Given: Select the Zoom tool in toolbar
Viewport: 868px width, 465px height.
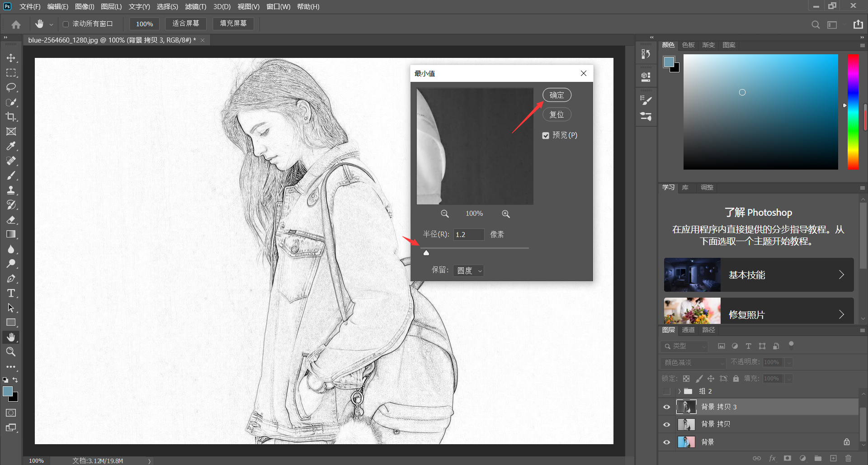Looking at the screenshot, I should click(x=11, y=352).
